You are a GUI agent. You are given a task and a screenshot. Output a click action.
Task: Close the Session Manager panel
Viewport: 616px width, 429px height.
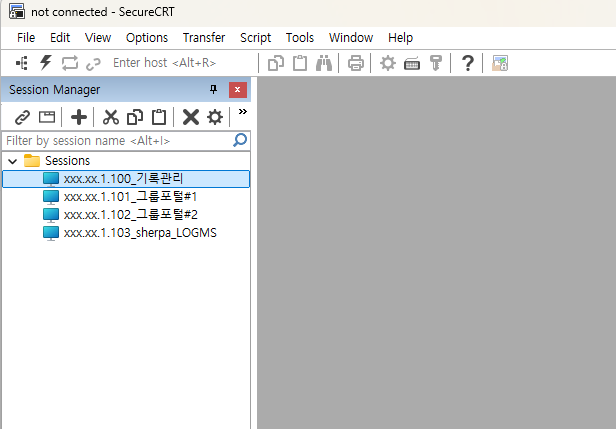coord(238,90)
